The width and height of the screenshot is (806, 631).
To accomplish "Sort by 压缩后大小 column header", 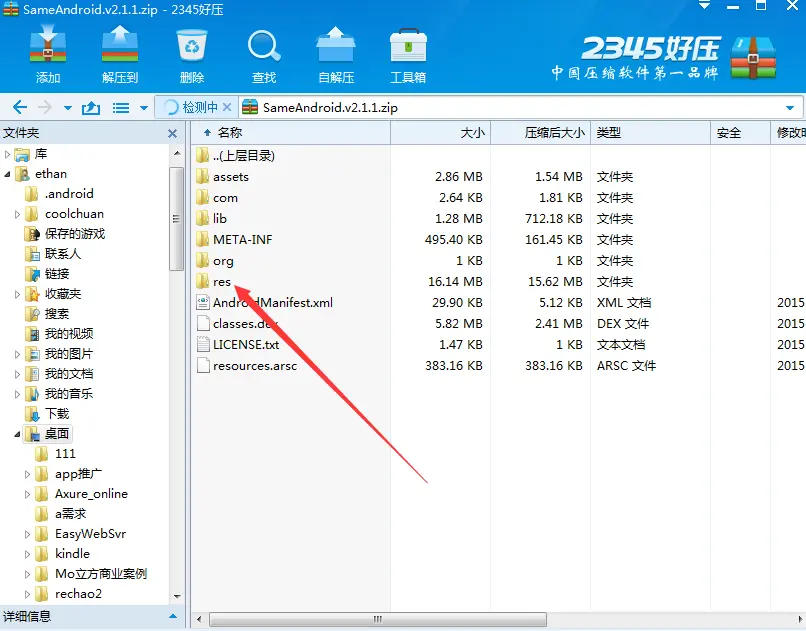I will click(541, 133).
